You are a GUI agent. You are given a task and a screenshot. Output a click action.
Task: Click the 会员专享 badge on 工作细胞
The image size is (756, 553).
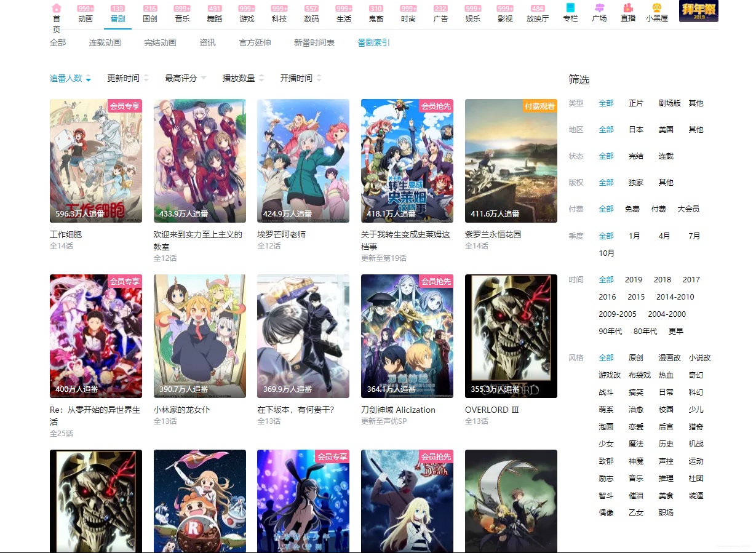(x=125, y=106)
